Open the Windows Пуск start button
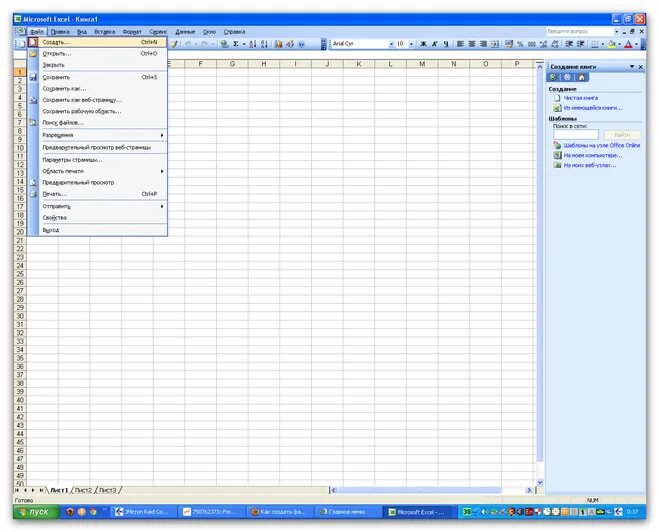 coord(37,512)
